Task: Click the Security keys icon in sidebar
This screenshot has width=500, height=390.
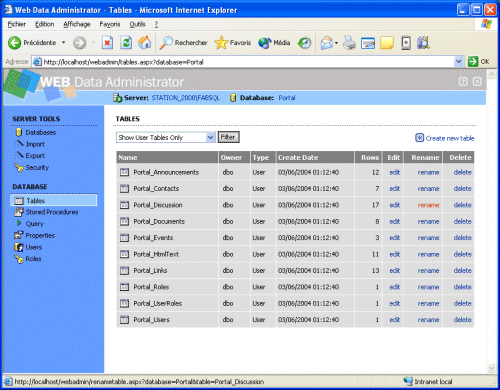Action: (x=19, y=167)
